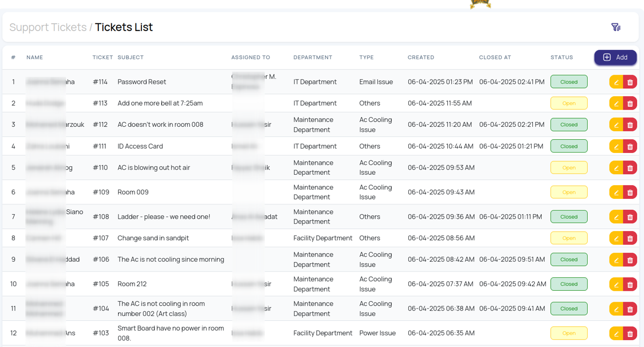Delete ticket #108 Ladder request
This screenshot has width=644, height=347.
630,217
